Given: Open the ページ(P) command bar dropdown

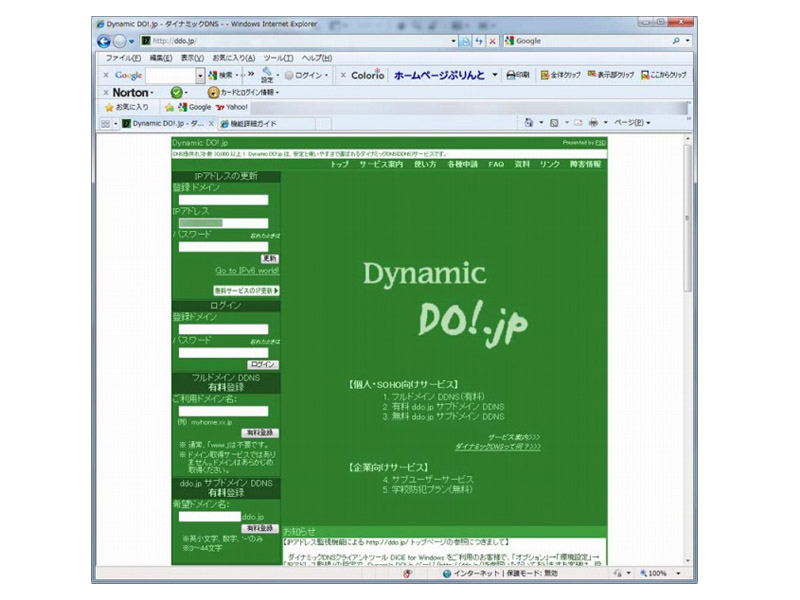Looking at the screenshot, I should [x=631, y=123].
